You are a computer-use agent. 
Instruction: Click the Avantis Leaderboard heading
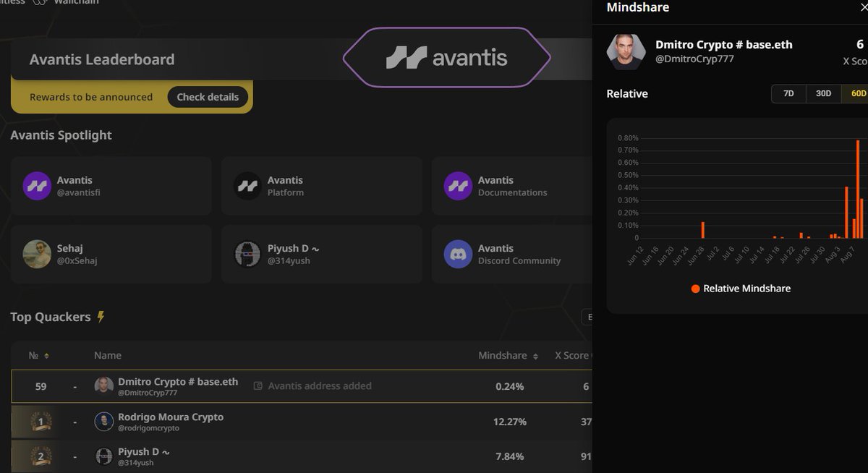[102, 59]
